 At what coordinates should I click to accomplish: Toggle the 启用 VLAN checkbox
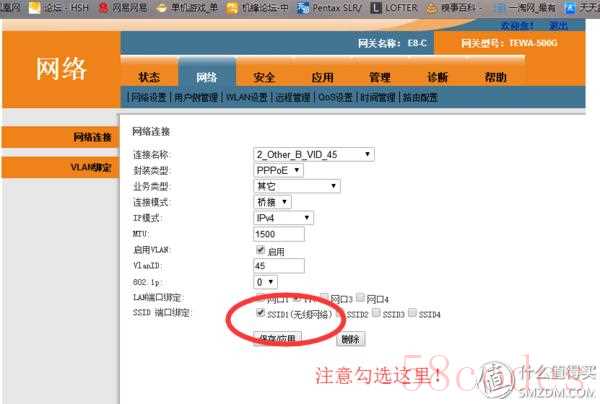pos(260,250)
